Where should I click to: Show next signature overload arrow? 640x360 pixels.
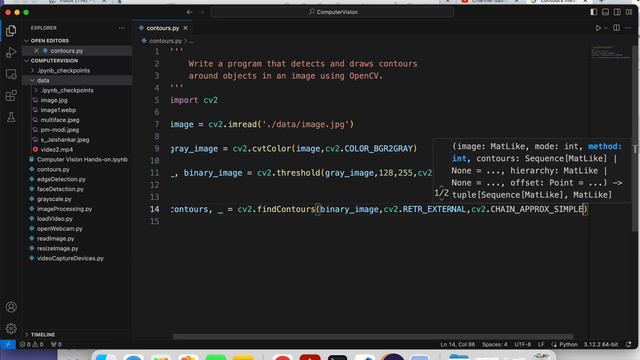(441, 199)
